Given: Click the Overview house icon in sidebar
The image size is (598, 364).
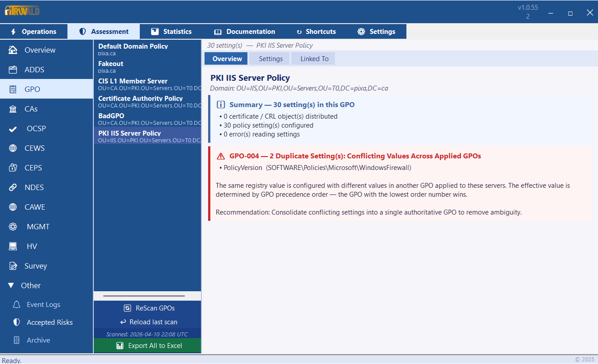Looking at the screenshot, I should pyautogui.click(x=13, y=50).
